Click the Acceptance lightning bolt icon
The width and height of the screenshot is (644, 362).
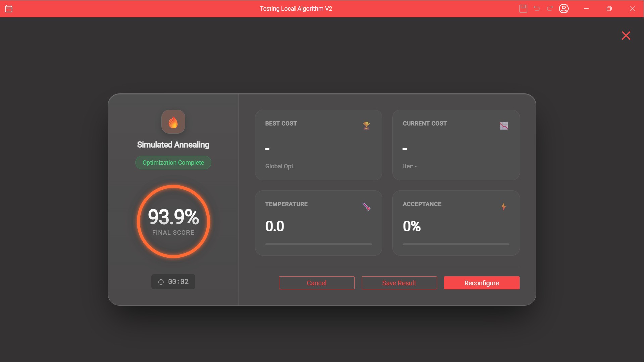503,207
